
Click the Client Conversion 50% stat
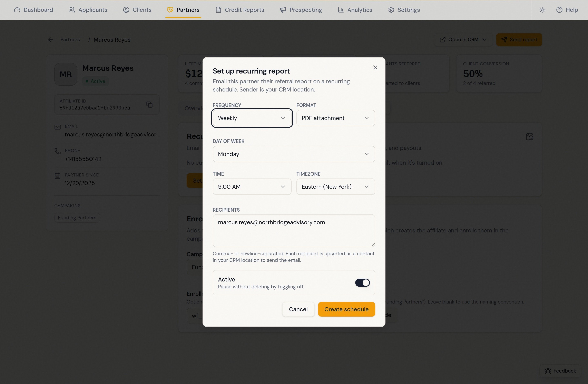pos(499,74)
